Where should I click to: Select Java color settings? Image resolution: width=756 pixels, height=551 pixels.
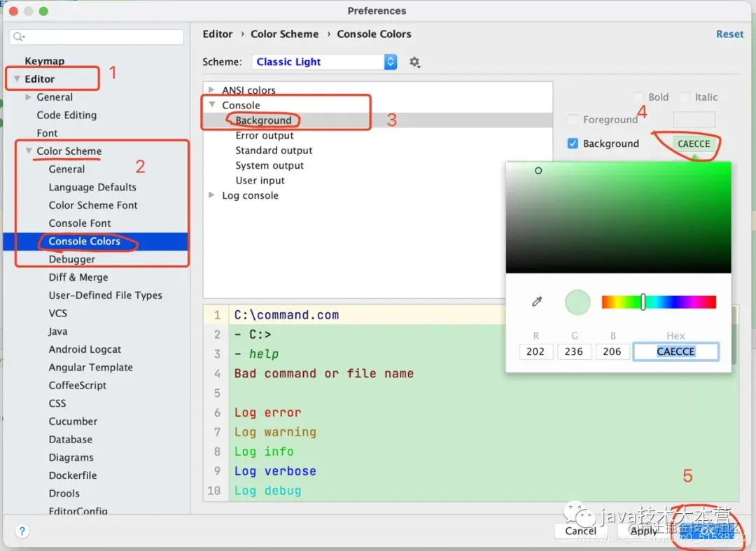(58, 331)
